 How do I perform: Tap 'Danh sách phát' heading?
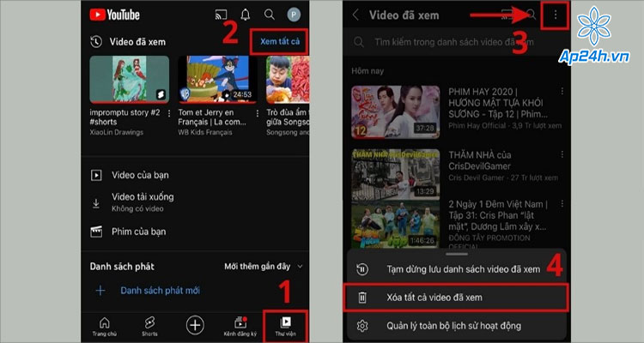click(x=122, y=267)
